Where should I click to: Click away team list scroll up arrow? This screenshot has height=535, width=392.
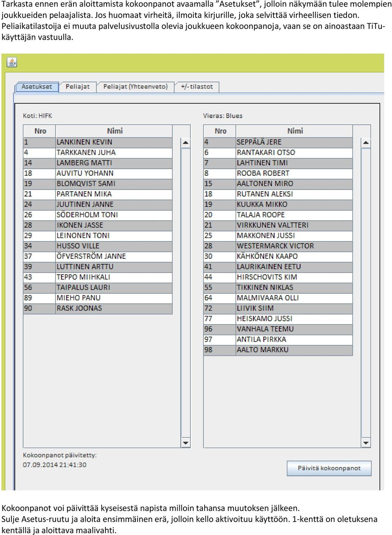pyautogui.click(x=366, y=143)
